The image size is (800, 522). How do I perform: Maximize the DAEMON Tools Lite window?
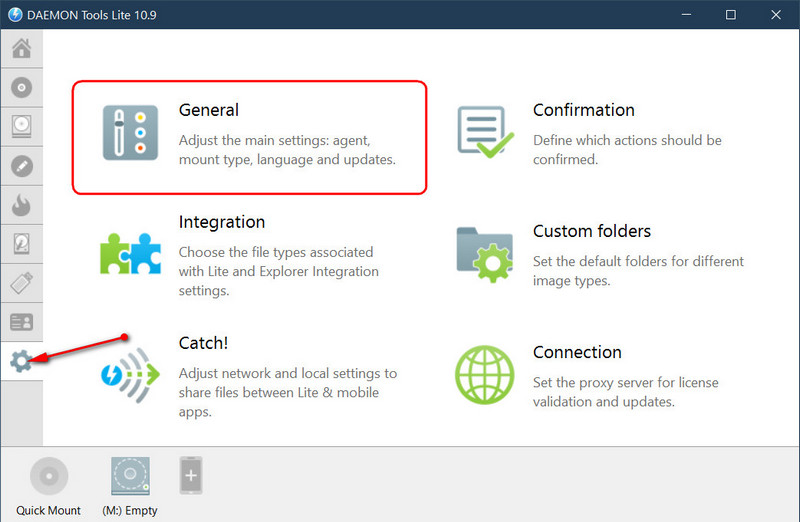(x=731, y=14)
